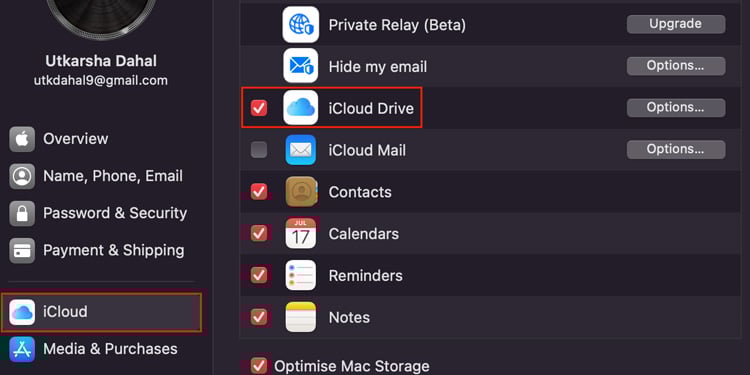Open Options for iCloud Mail
Image resolution: width=750 pixels, height=375 pixels.
click(x=676, y=150)
